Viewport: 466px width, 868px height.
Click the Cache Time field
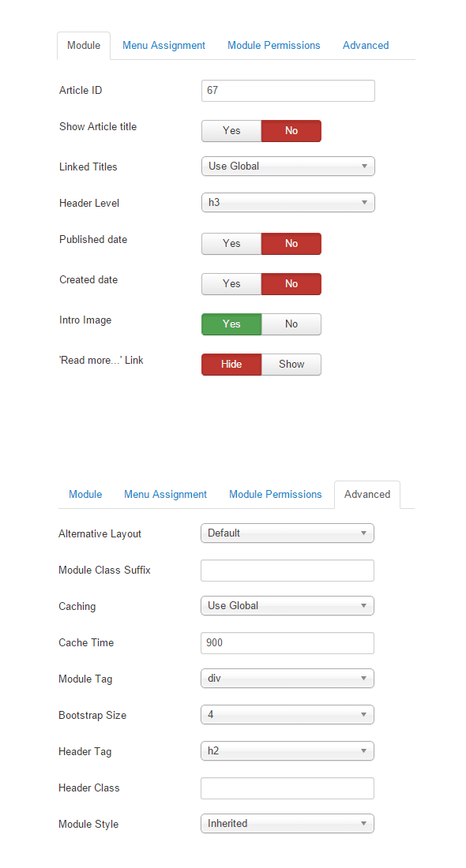click(x=287, y=643)
